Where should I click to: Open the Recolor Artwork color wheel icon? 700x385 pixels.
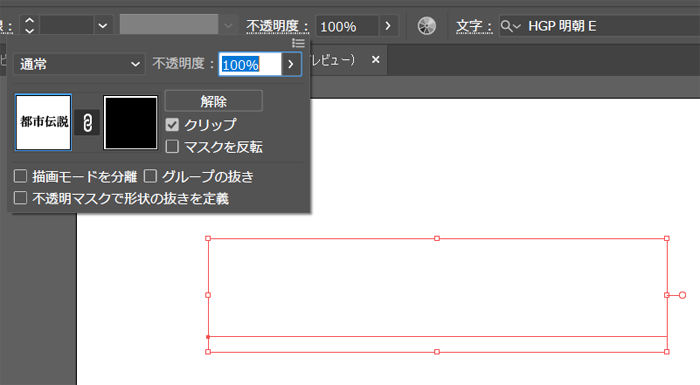coord(427,26)
